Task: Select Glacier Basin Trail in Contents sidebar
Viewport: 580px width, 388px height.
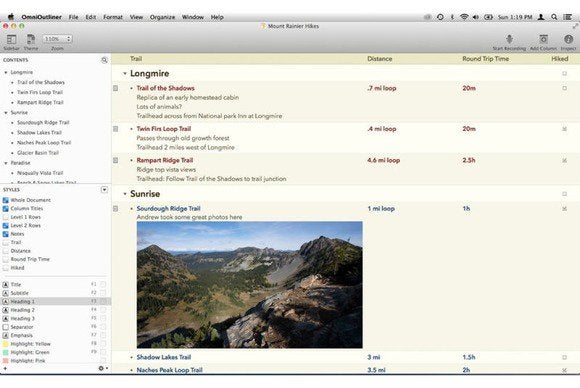Action: (x=38, y=153)
